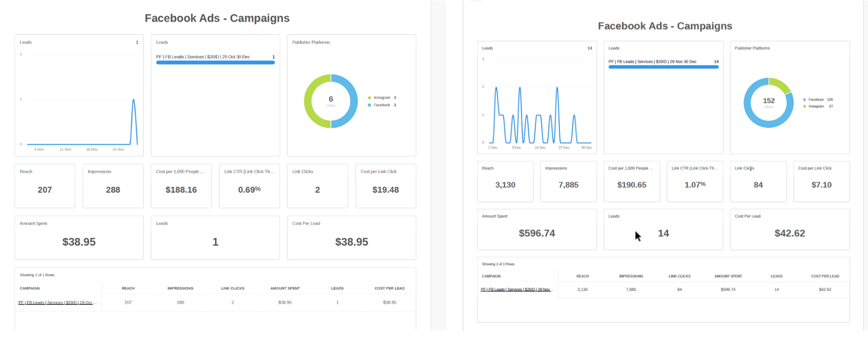The image size is (868, 354).
Task: Select the Cost per Link Click $19.48 card
Action: click(x=385, y=186)
